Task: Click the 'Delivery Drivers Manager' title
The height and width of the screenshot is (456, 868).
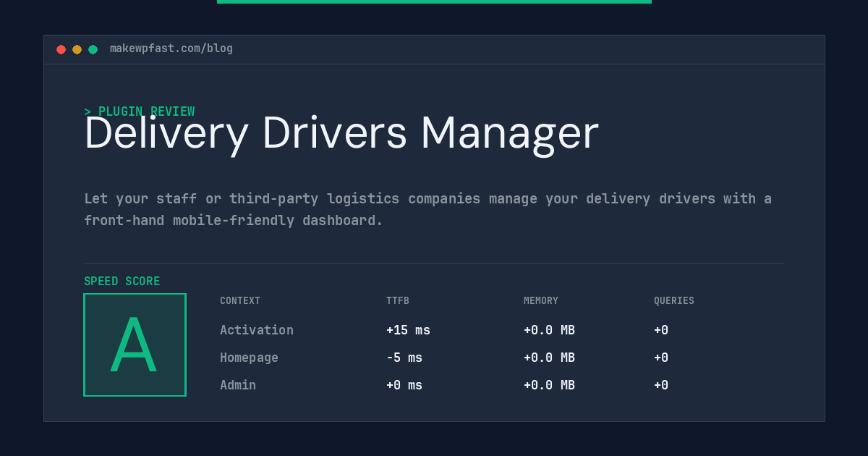Action: pyautogui.click(x=341, y=134)
